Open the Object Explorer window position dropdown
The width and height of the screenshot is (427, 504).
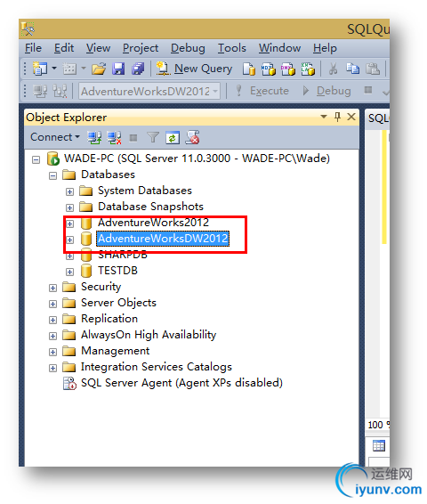pyautogui.click(x=324, y=117)
